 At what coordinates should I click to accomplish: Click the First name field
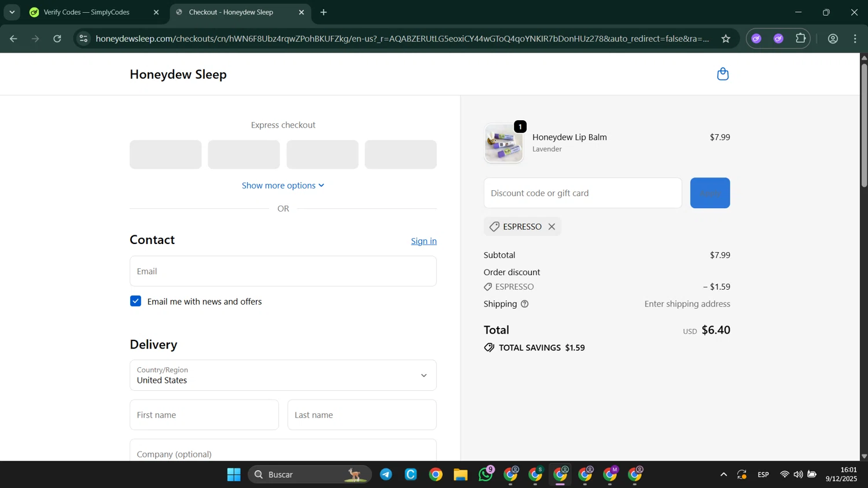click(204, 415)
